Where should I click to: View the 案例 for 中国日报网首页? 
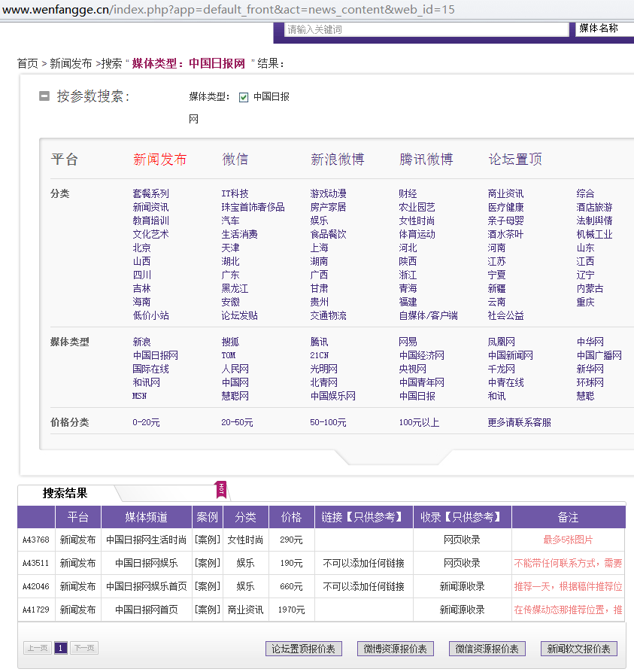point(207,610)
